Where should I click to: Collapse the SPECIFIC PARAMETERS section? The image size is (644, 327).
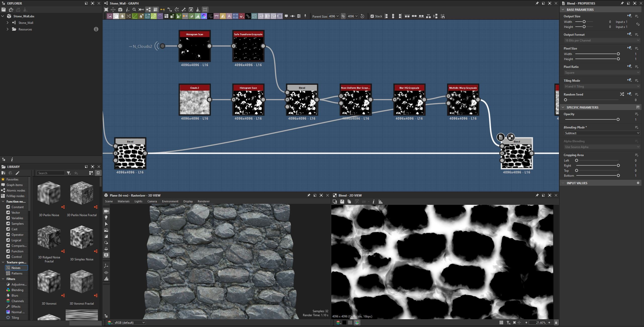click(563, 107)
